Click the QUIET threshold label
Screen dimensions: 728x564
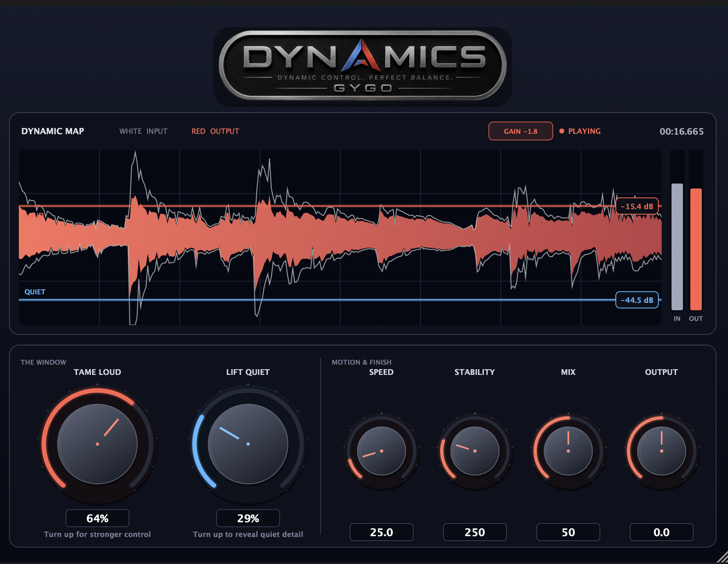35,292
